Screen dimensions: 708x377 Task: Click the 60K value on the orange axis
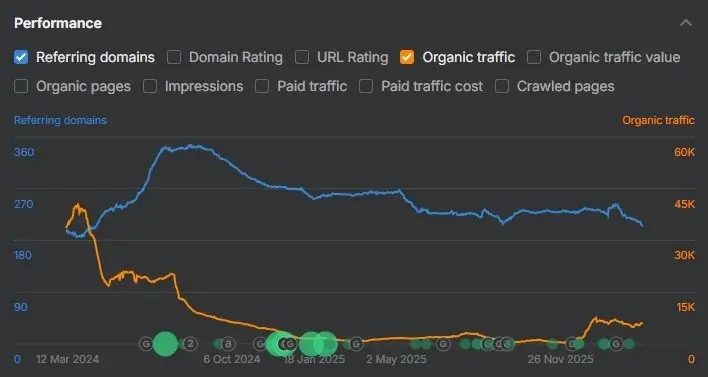tap(684, 152)
